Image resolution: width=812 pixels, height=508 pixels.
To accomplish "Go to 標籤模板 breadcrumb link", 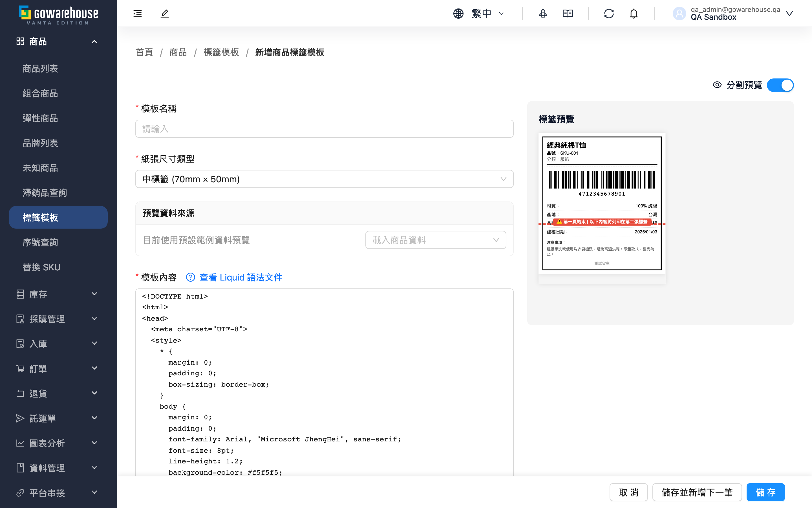I will point(221,52).
